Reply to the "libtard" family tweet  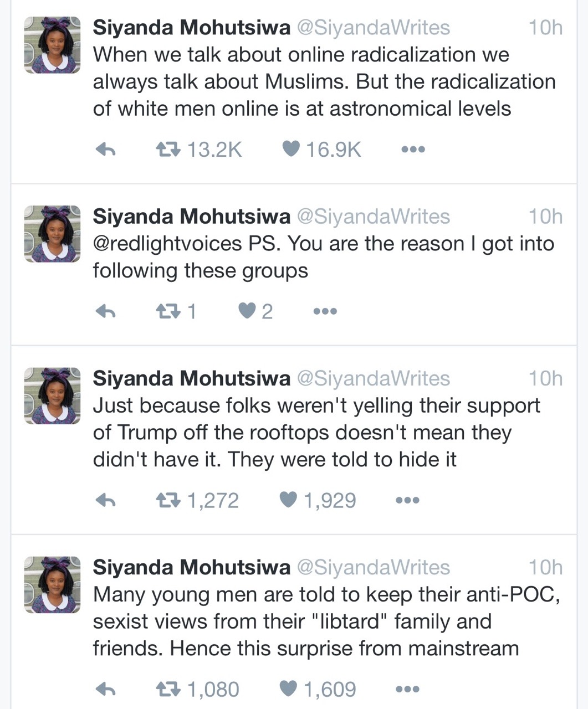(x=105, y=690)
